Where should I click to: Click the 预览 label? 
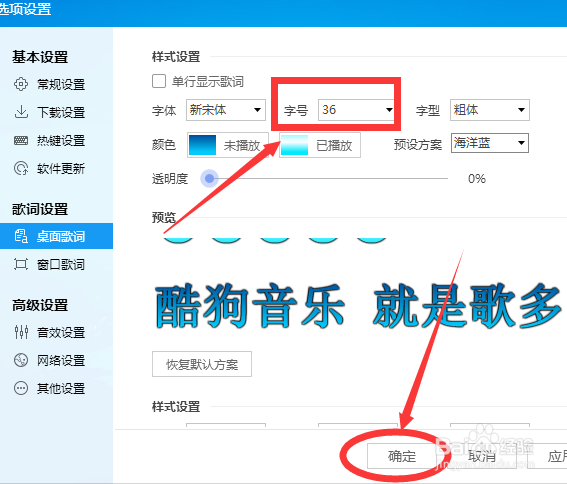(x=164, y=217)
